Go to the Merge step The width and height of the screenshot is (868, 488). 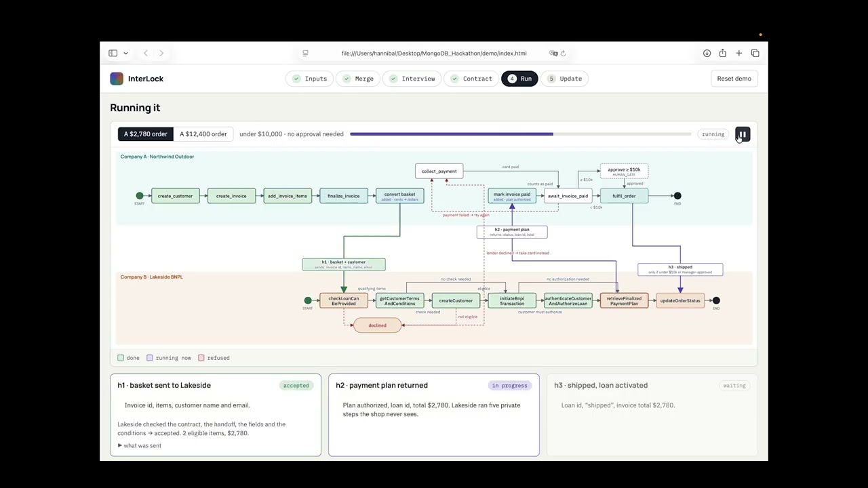(359, 79)
